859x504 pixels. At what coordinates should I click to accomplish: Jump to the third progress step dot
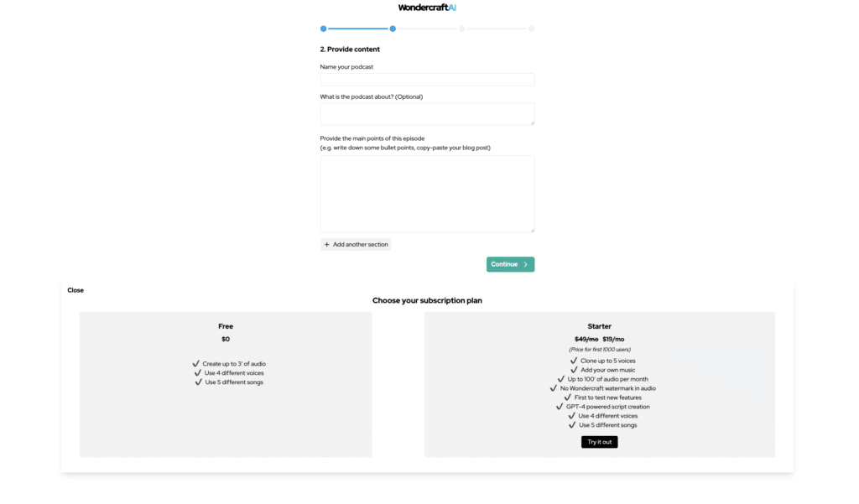pos(462,29)
